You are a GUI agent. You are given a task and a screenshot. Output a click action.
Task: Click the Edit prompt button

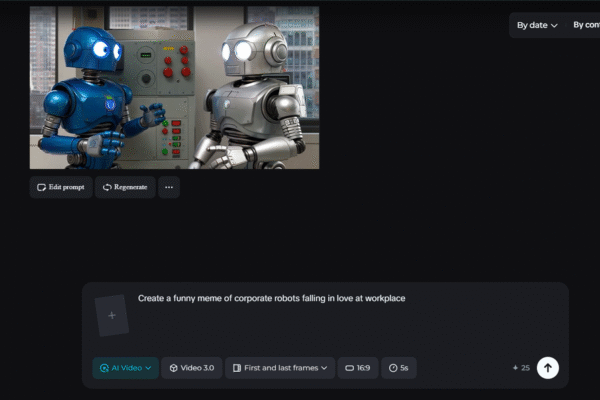point(61,187)
